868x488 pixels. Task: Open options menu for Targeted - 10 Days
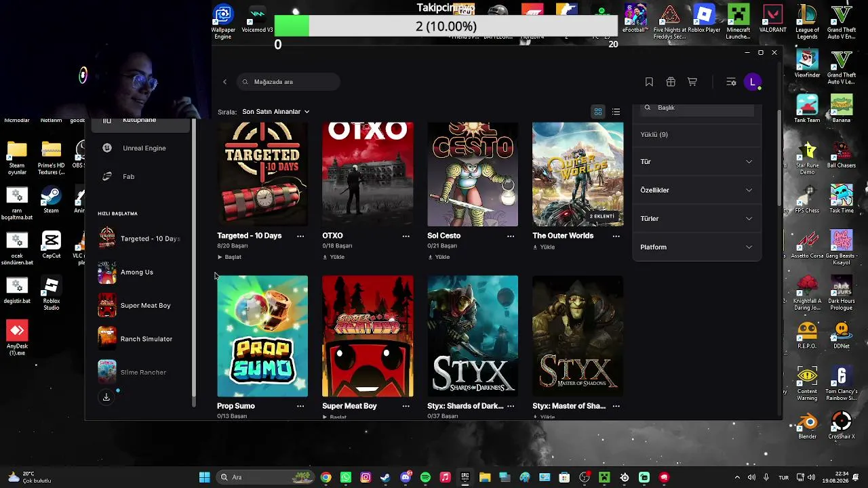[x=300, y=237]
